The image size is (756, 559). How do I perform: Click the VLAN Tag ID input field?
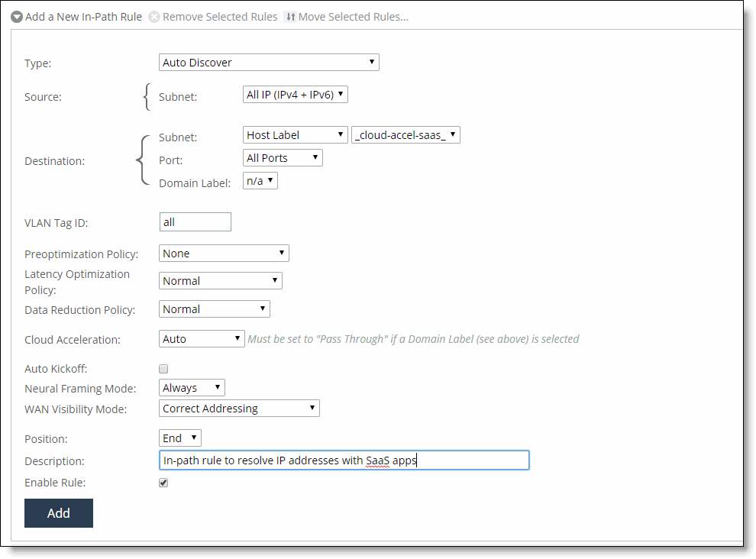point(195,222)
